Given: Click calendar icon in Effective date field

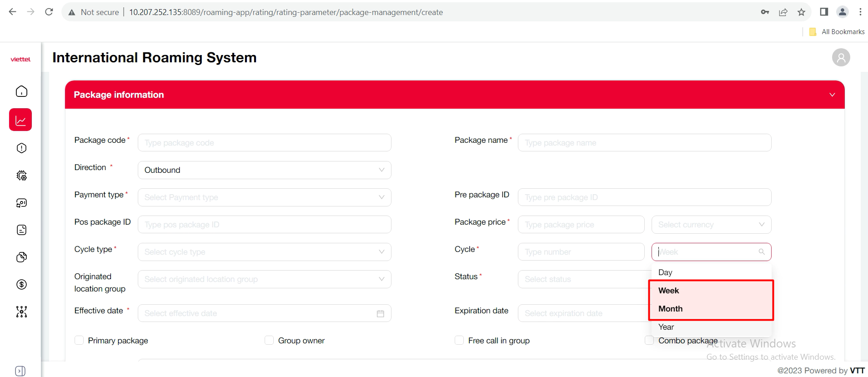Looking at the screenshot, I should (x=380, y=314).
